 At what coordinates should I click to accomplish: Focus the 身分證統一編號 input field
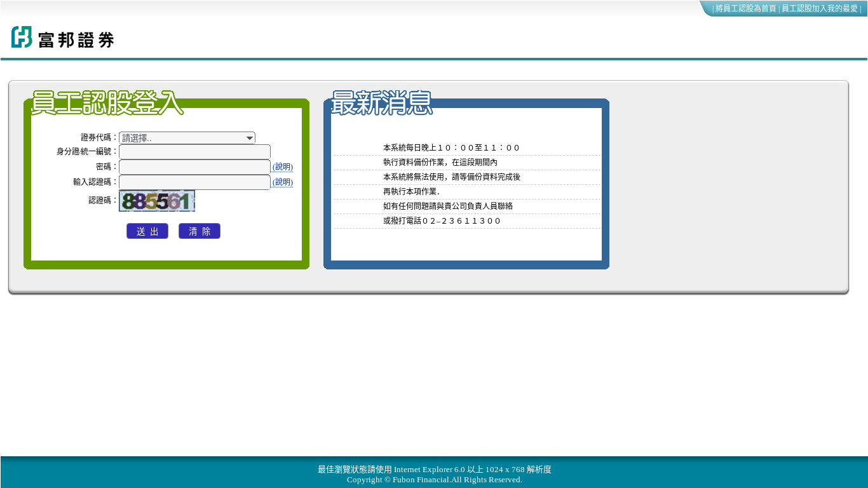[194, 152]
